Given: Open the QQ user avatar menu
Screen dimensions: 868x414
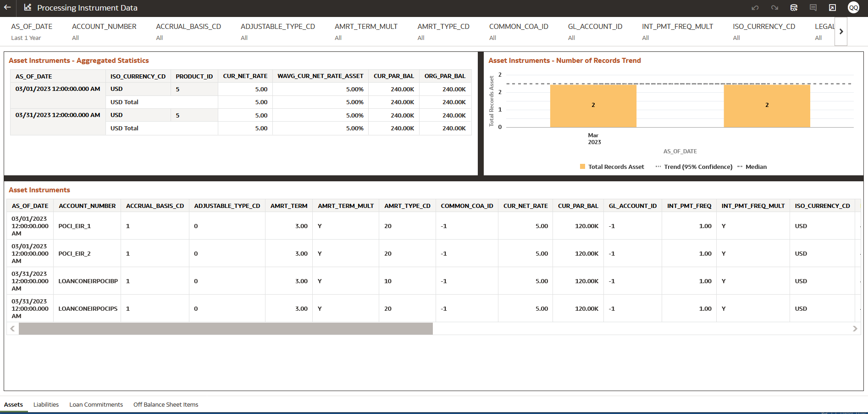Looking at the screenshot, I should [853, 8].
